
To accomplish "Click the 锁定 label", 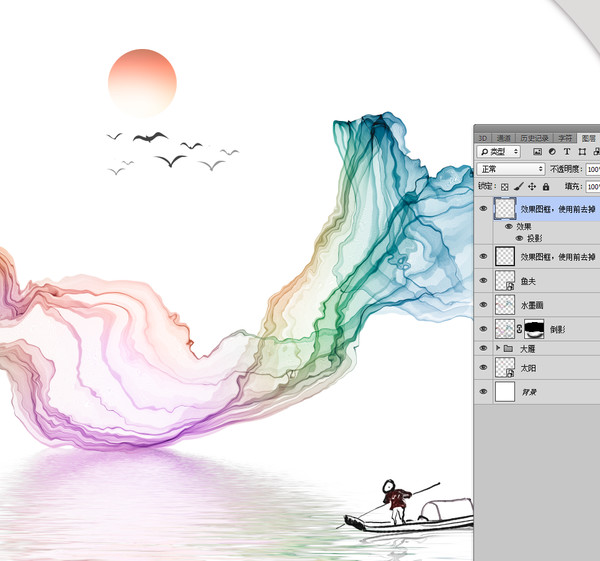I will coord(487,186).
